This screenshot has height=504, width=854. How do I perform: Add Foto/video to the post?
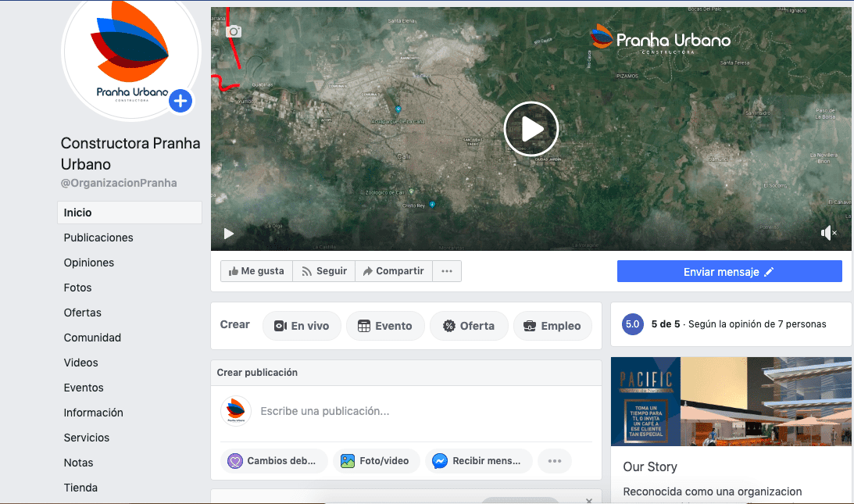[377, 461]
